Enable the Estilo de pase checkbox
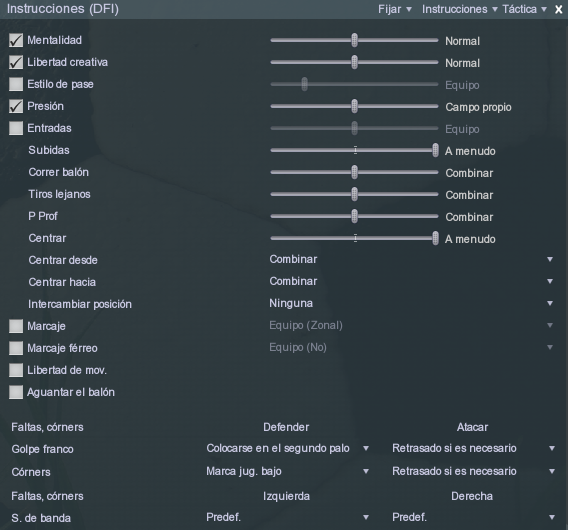568x530 pixels. (x=16, y=84)
